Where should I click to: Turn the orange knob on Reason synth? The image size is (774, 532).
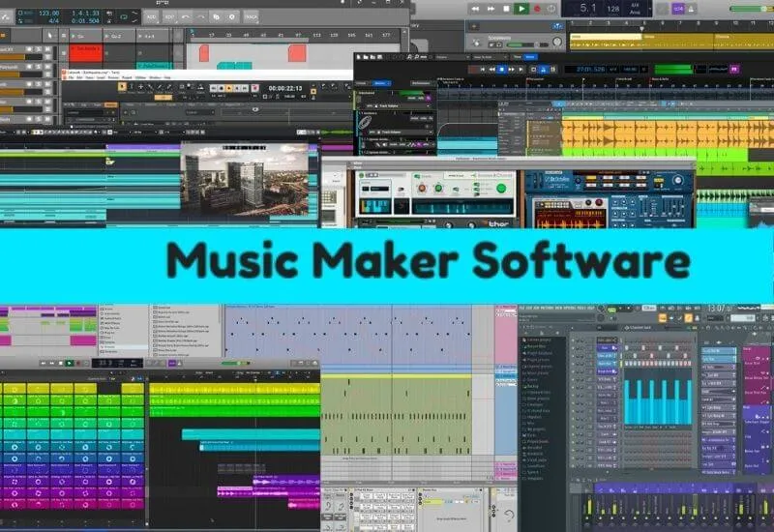click(422, 189)
